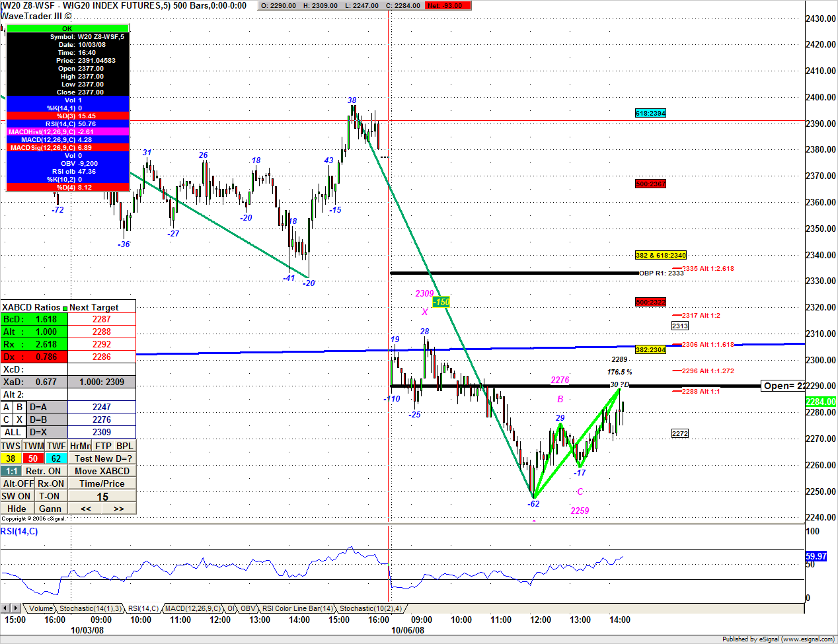838x644 pixels.
Task: Select point C cell in Alt 2
Action: pos(7,419)
